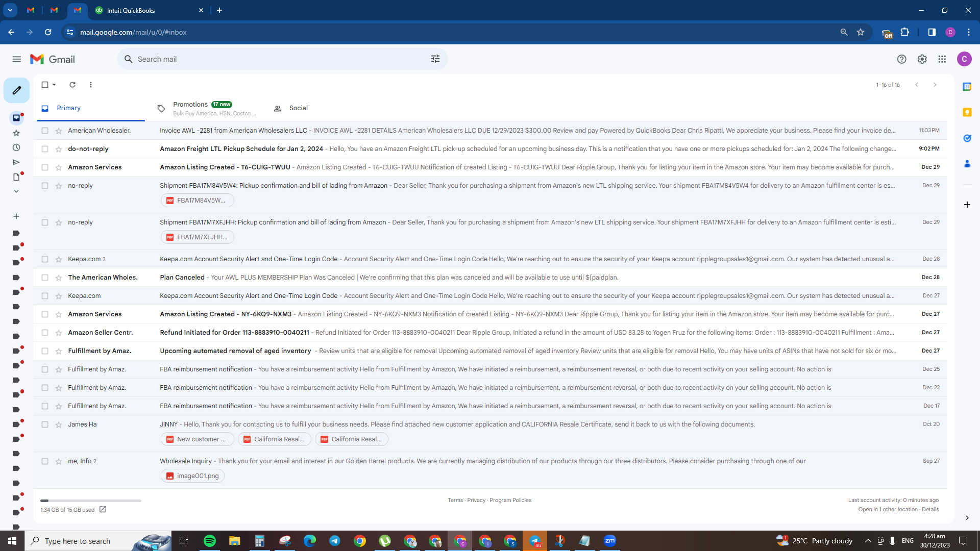
Task: Open the Google Account avatar
Action: [x=964, y=59]
